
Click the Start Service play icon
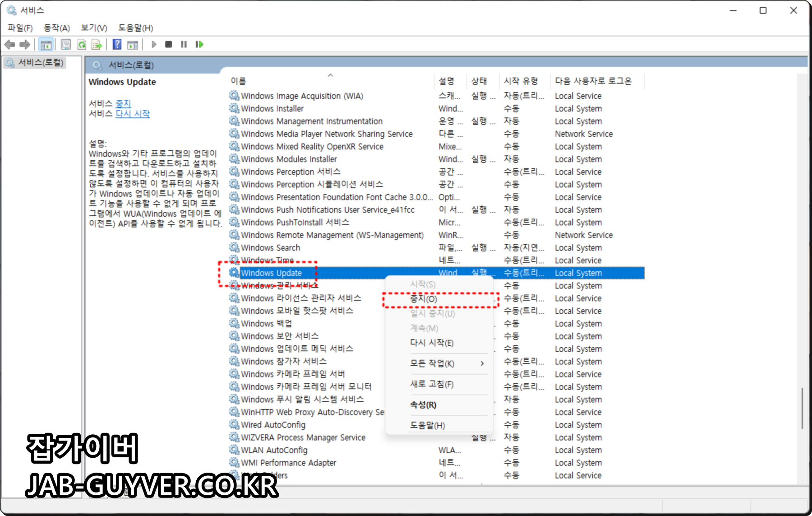(154, 44)
